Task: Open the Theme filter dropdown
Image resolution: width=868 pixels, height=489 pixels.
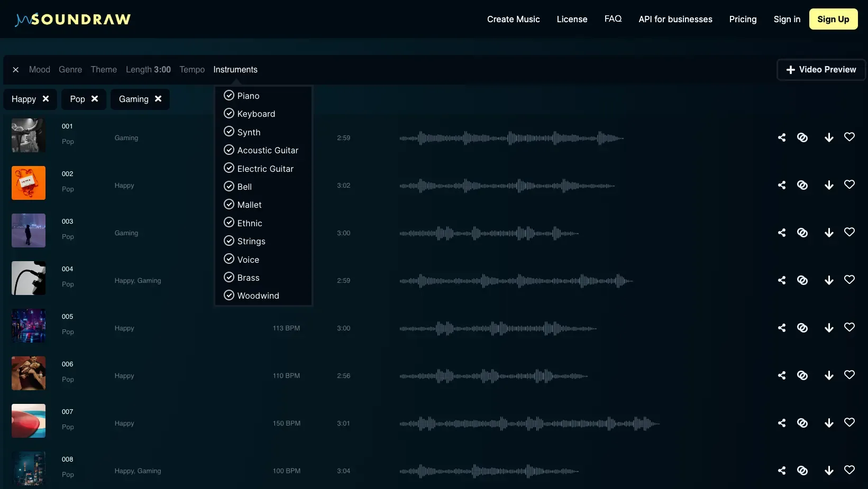Action: [104, 70]
